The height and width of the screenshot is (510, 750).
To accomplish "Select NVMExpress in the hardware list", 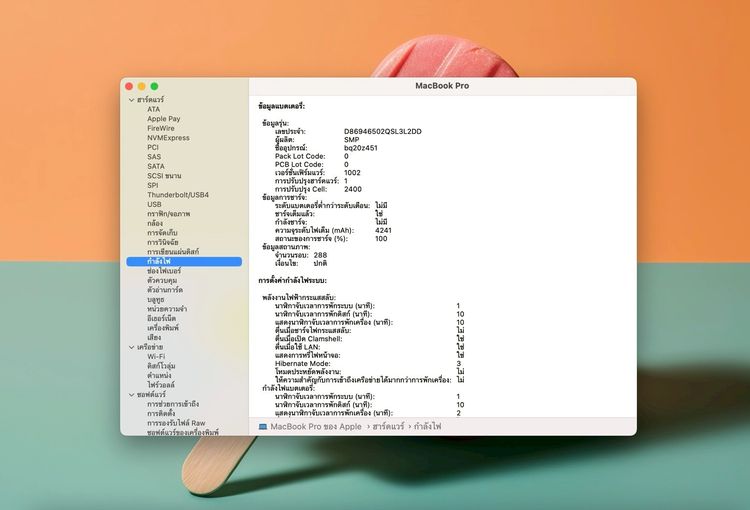I will point(168,138).
